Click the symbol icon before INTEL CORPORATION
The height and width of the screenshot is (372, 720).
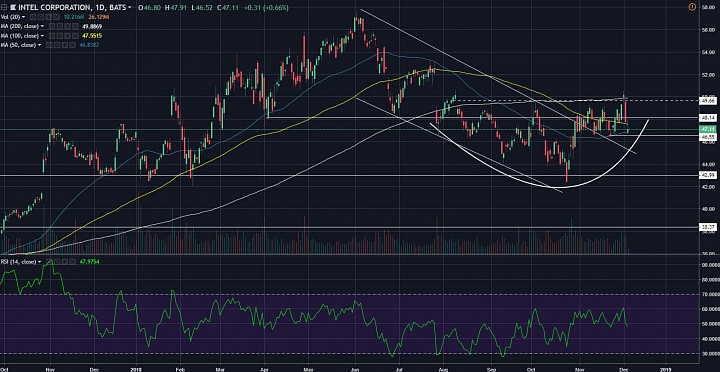[13, 7]
